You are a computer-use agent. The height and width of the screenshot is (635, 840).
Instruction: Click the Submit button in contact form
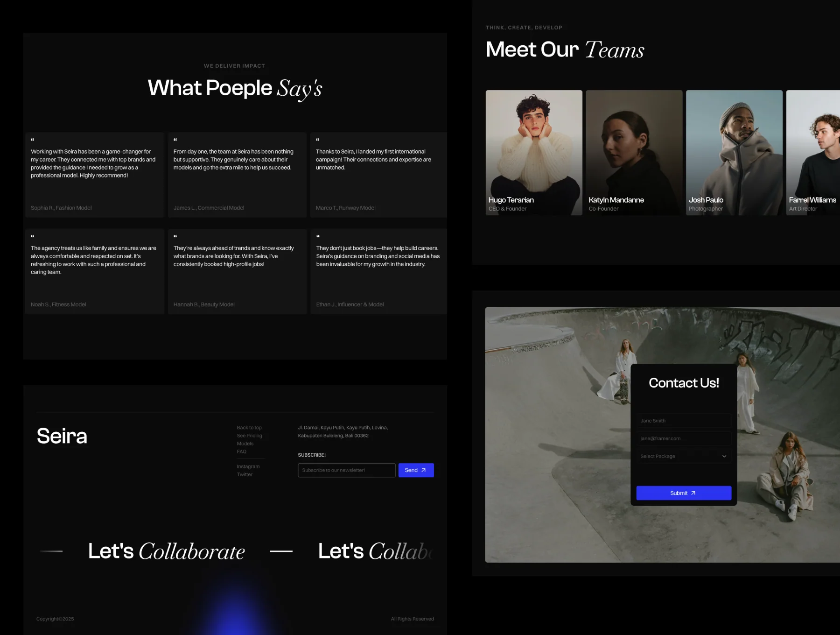tap(684, 493)
